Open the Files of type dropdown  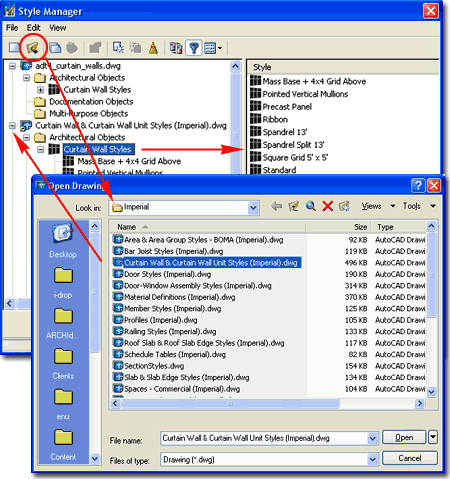click(373, 460)
